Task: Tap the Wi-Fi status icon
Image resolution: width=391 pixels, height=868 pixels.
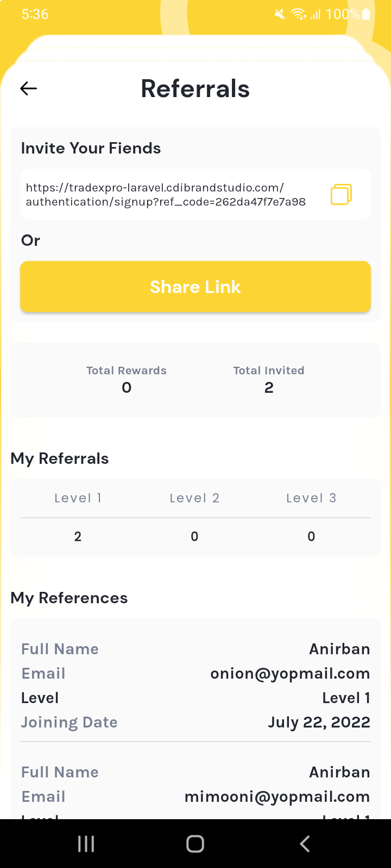Action: 299,14
